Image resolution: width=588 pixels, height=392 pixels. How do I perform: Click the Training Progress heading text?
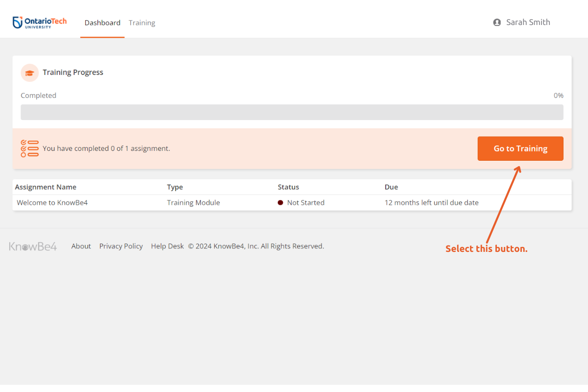click(73, 73)
